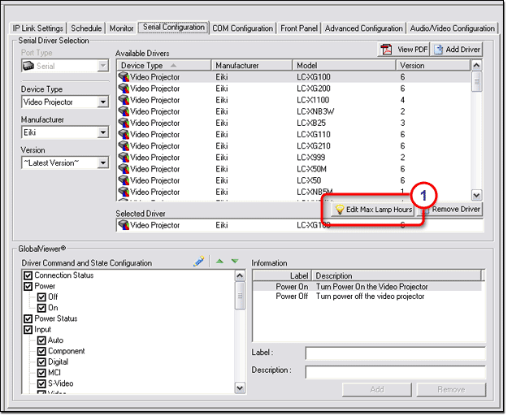Uncheck the MCI input checkbox

[x=41, y=373]
